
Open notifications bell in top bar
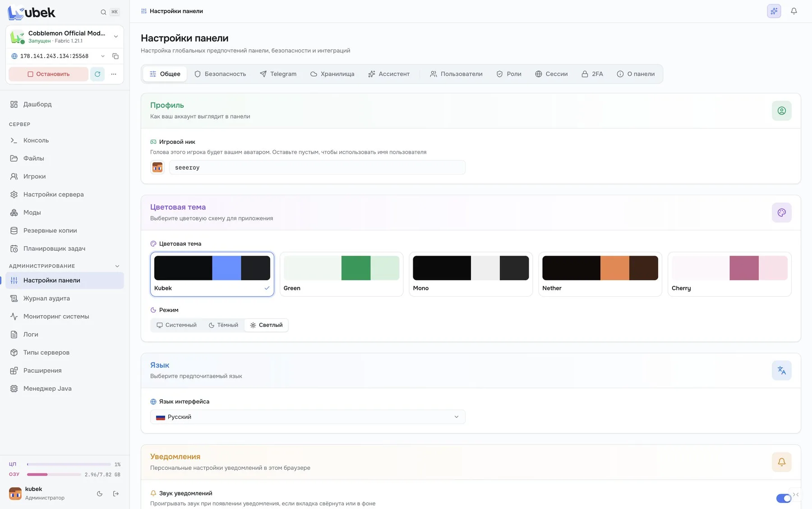(x=794, y=11)
